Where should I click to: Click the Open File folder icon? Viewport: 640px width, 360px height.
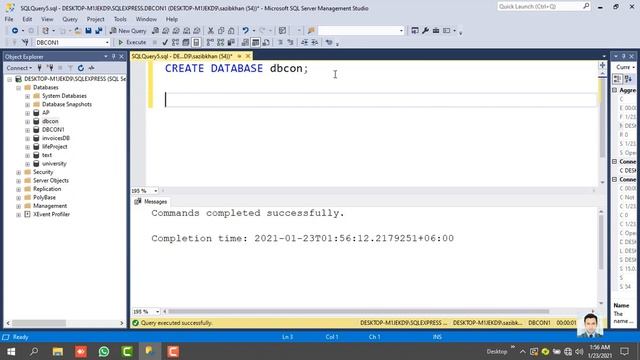tap(77, 31)
